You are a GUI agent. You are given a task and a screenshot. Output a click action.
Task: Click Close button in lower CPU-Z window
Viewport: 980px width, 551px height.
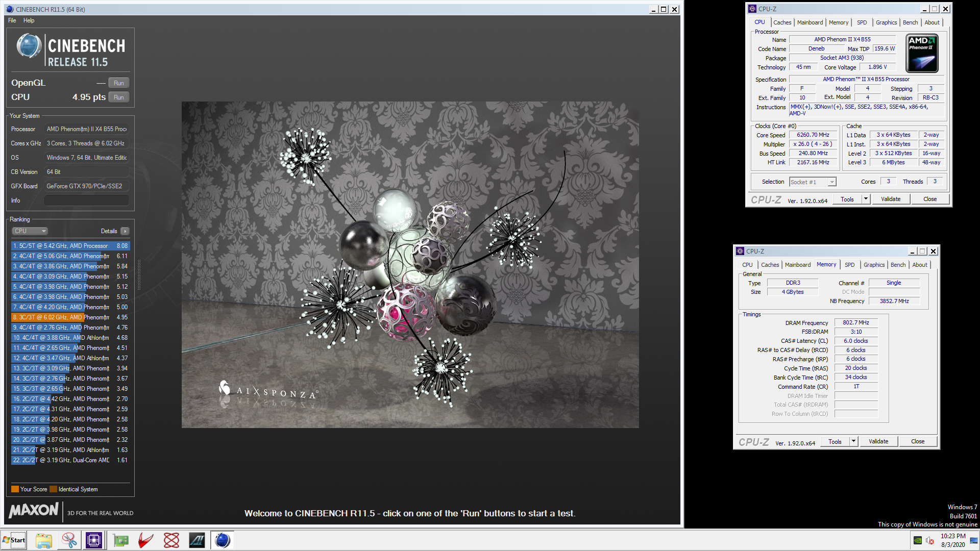click(918, 441)
